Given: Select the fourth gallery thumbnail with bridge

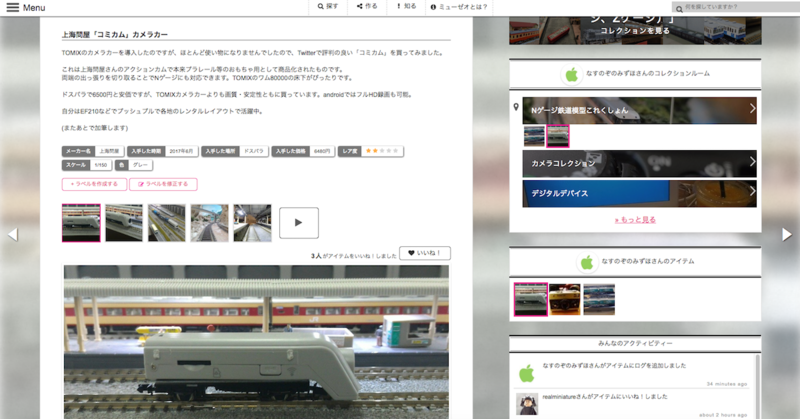Looking at the screenshot, I should pos(210,223).
